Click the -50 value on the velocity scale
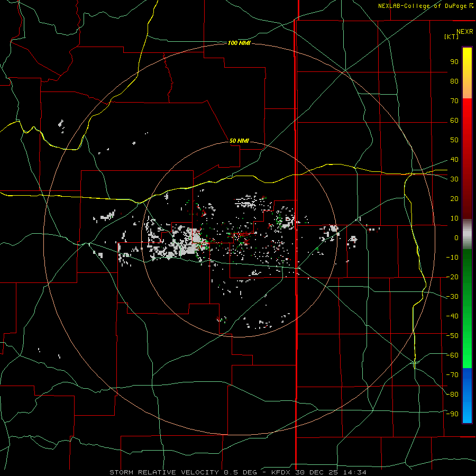Screen dimensions: 476x476 click(x=452, y=336)
